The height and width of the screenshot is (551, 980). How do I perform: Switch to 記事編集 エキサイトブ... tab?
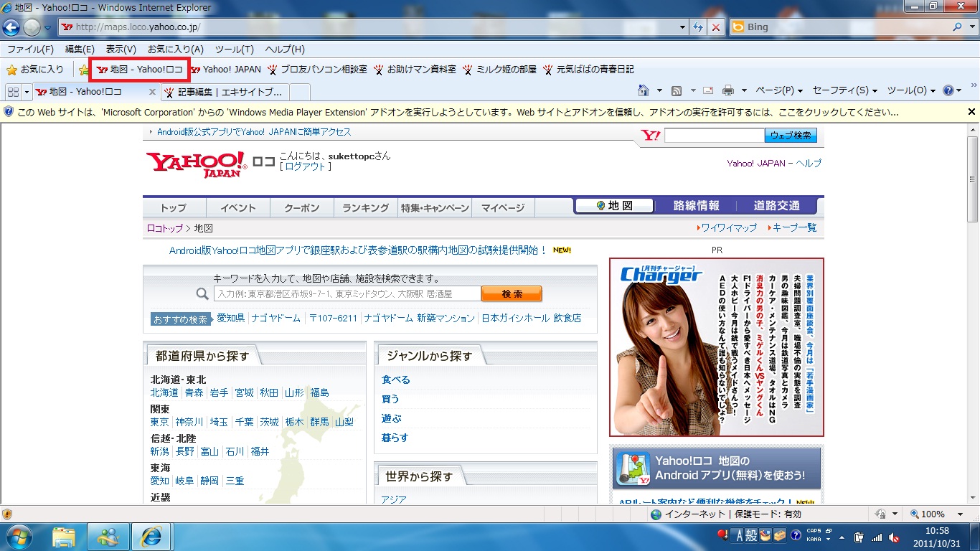(225, 92)
